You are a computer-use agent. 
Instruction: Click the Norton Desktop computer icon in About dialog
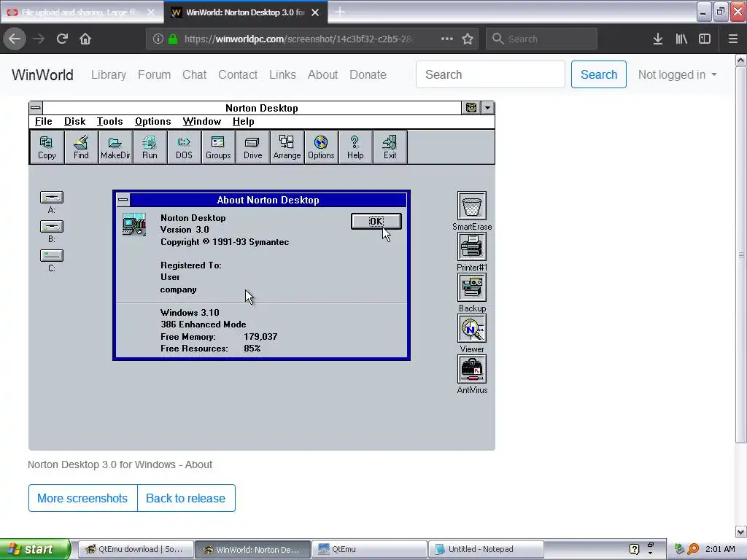[x=134, y=225]
